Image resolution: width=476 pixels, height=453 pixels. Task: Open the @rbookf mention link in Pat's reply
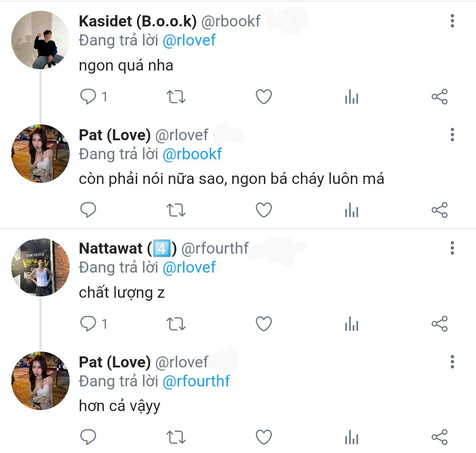[x=192, y=154]
